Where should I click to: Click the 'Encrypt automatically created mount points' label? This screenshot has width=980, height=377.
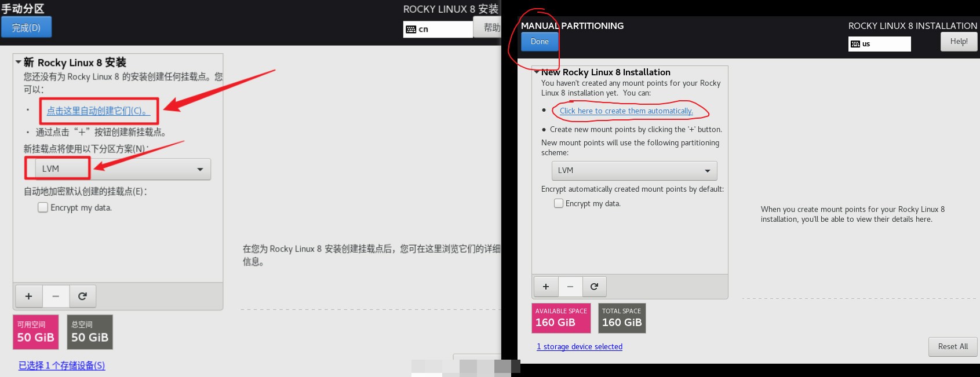tap(632, 189)
